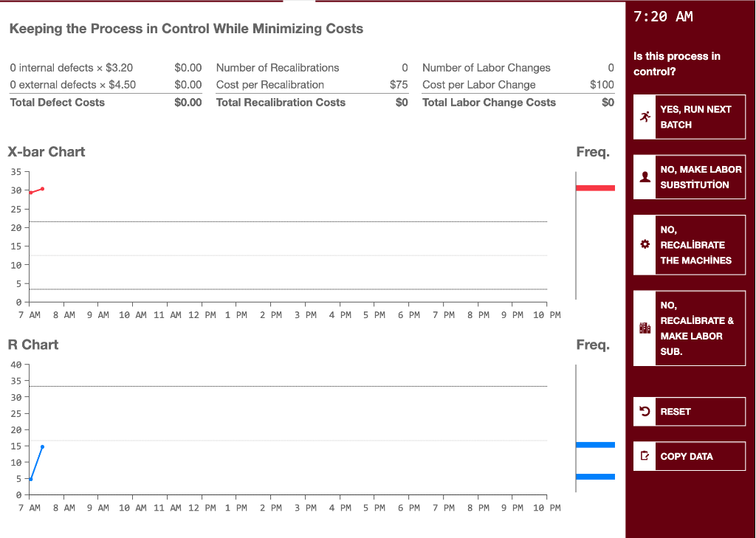Click the red frequency bar beside X-bar chart
This screenshot has width=756, height=538.
click(594, 187)
